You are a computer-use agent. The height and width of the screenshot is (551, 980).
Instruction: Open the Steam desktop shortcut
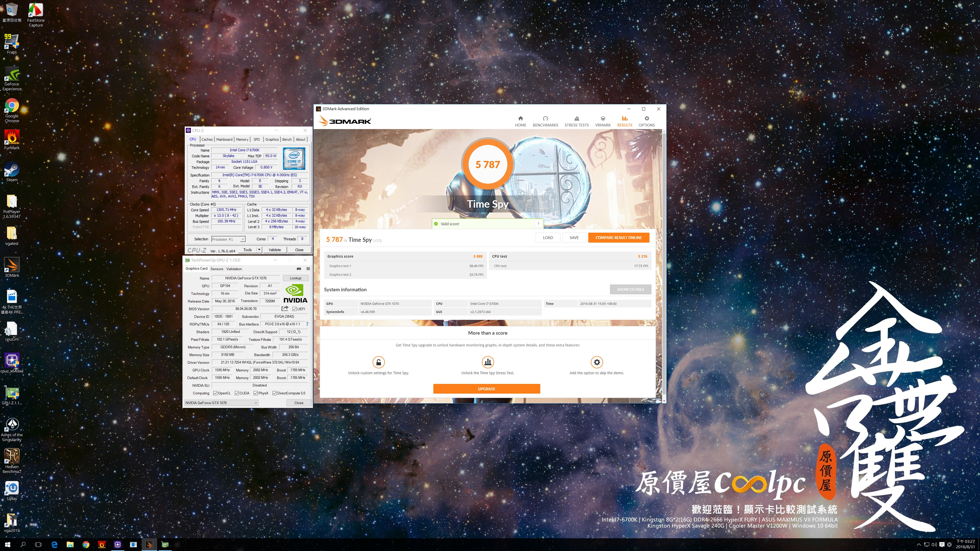[12, 171]
